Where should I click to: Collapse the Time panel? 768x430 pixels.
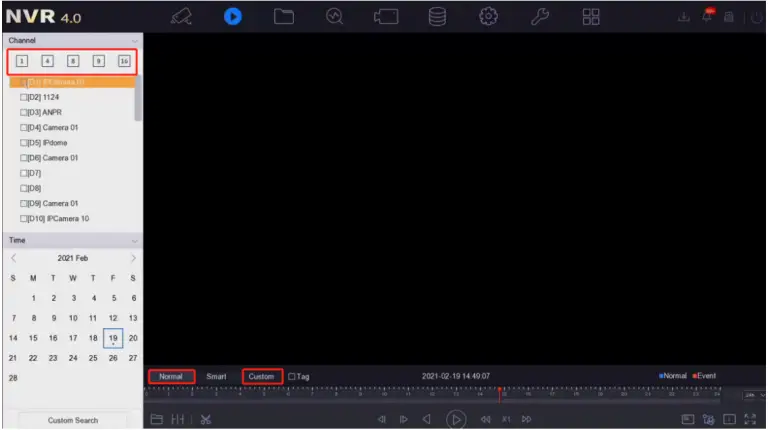tap(134, 240)
